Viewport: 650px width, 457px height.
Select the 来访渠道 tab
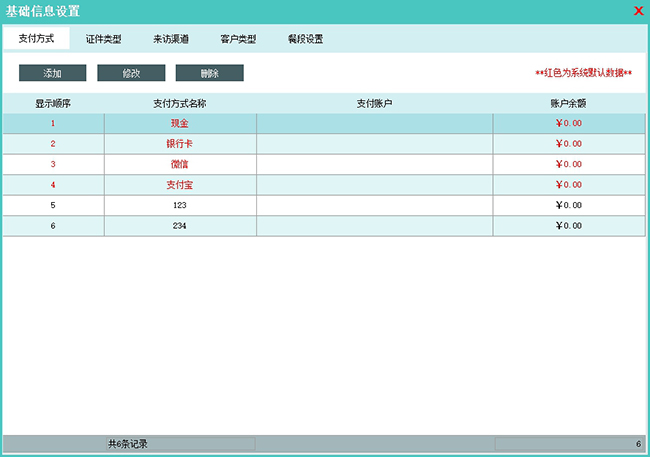[x=171, y=40]
